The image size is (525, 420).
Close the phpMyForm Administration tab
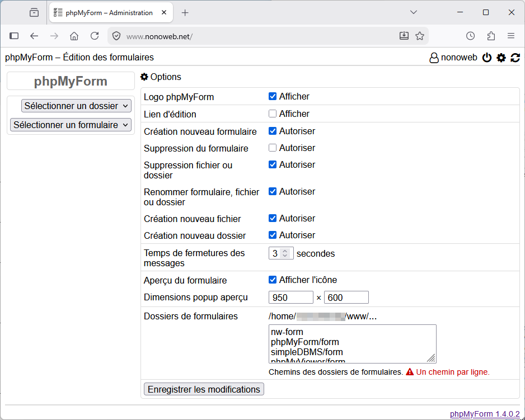click(164, 12)
